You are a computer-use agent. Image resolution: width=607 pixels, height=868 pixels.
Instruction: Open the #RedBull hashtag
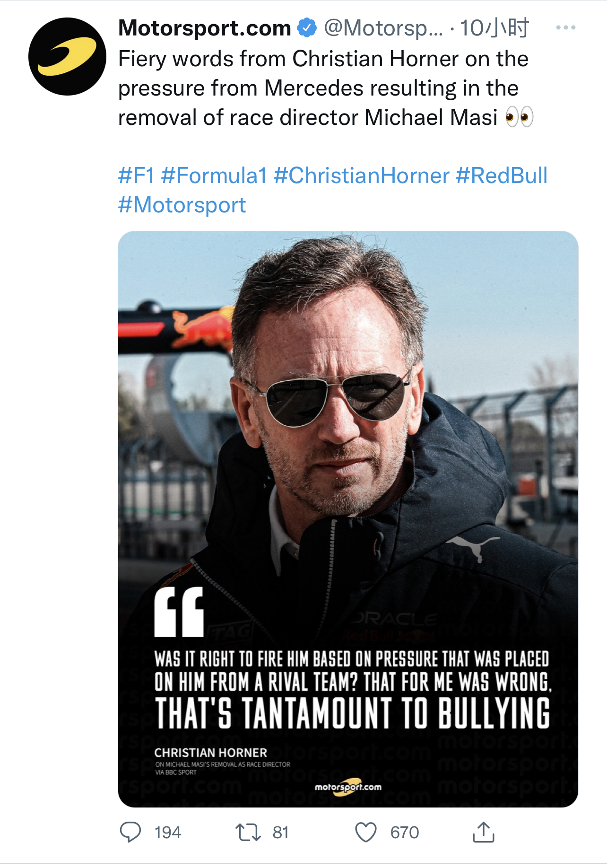tap(502, 175)
